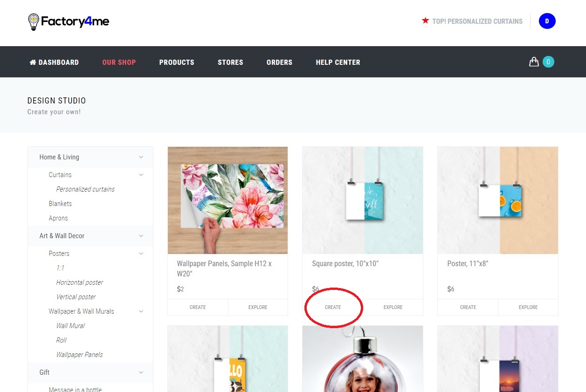Click the red star promo icon

click(x=425, y=21)
